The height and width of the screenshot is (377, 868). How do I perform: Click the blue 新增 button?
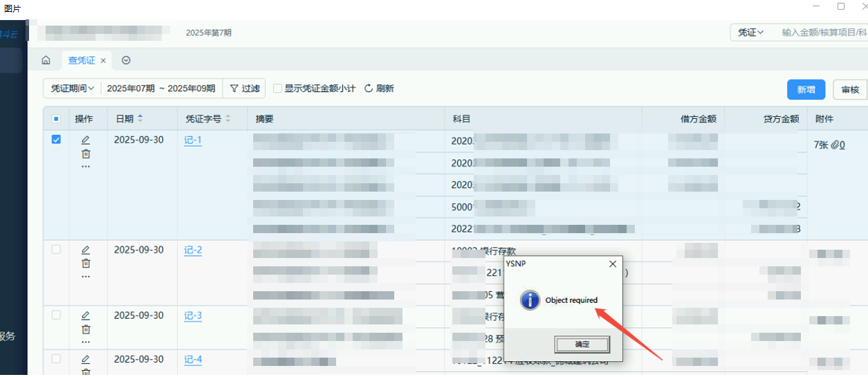coord(806,89)
